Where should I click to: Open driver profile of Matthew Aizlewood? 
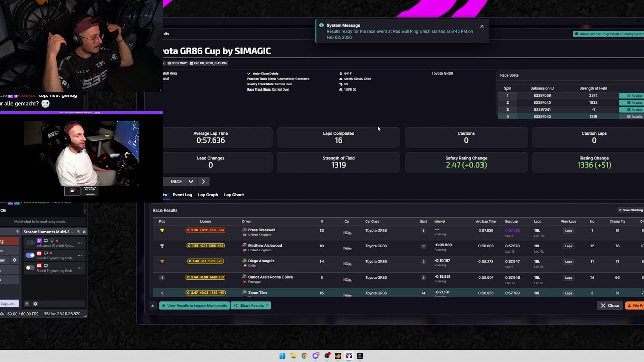pos(265,246)
